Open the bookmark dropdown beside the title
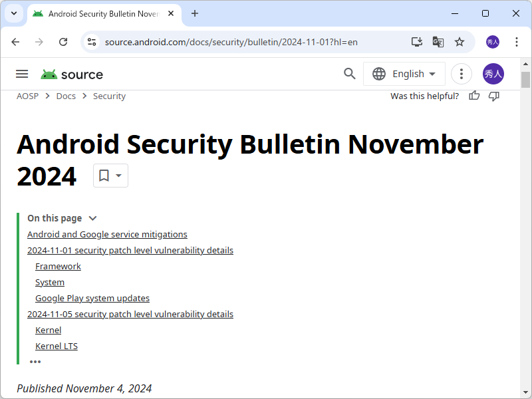 110,175
